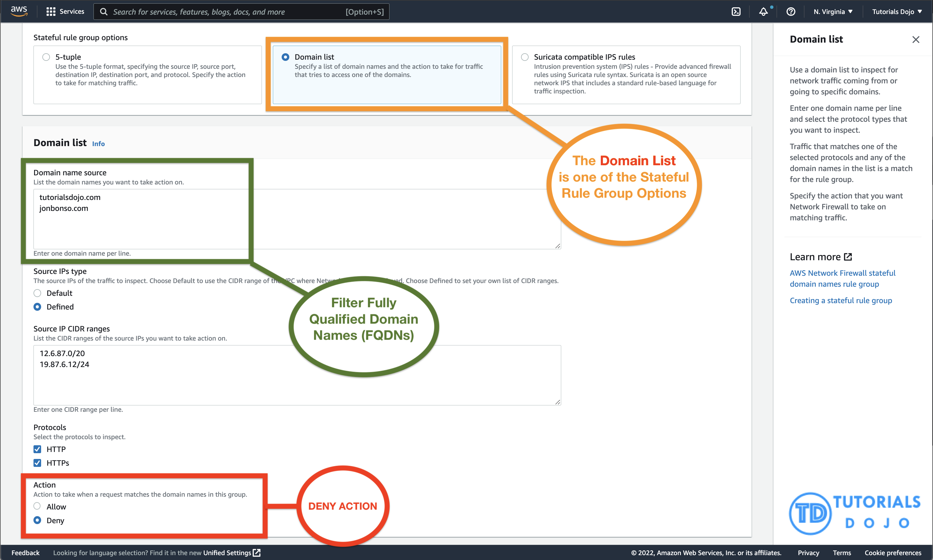Click the AWS logo
Screen dimensions: 933x560
pos(19,11)
